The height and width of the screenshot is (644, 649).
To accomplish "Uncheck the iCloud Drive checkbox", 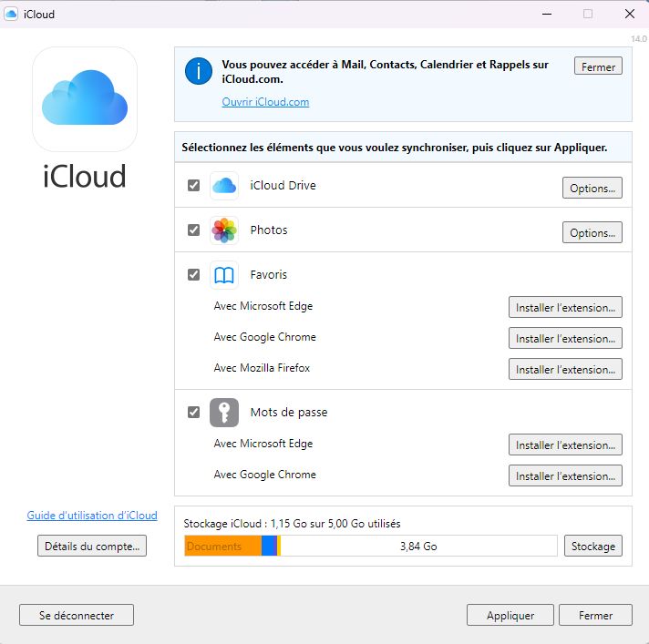I will point(194,185).
